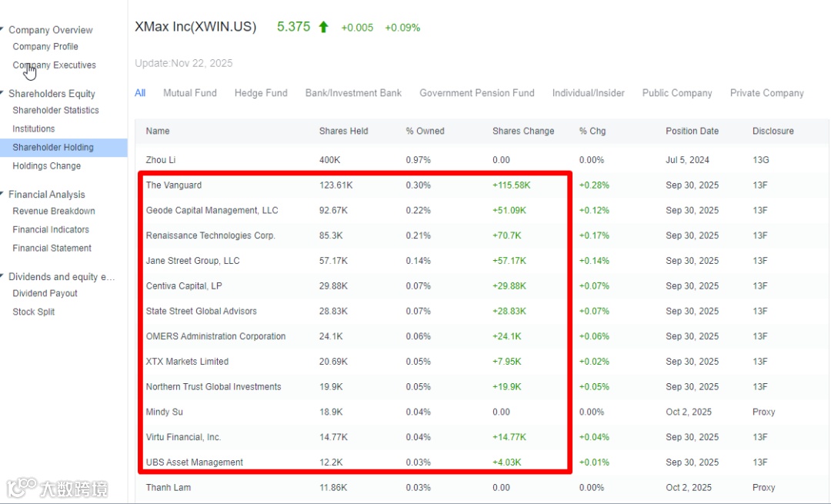831x504 pixels.
Task: Click the Update:Nov 22, 2025 text
Action: tap(183, 63)
